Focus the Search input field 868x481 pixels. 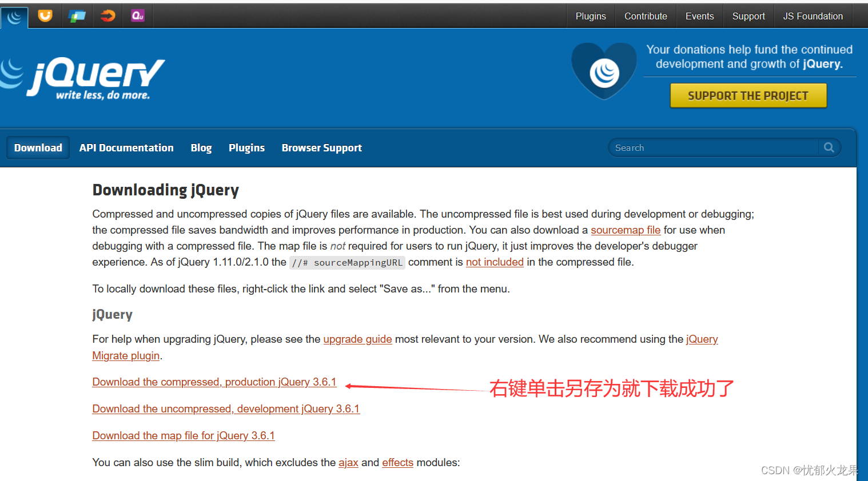click(715, 147)
